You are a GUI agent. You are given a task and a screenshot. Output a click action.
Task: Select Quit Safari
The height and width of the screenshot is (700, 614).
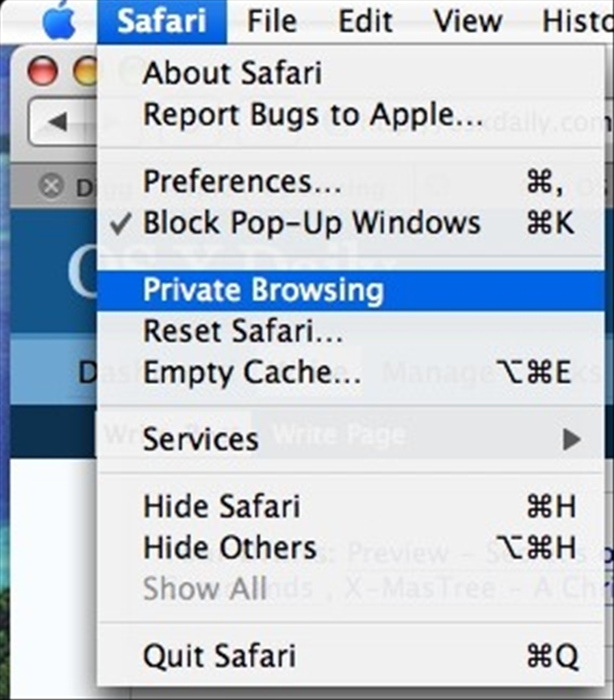[351, 656]
